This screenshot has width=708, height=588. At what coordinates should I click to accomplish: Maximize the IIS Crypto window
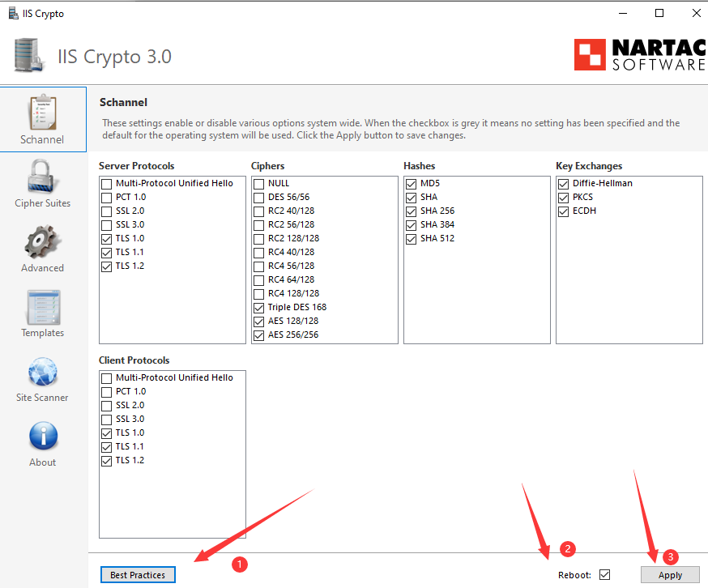(x=659, y=13)
